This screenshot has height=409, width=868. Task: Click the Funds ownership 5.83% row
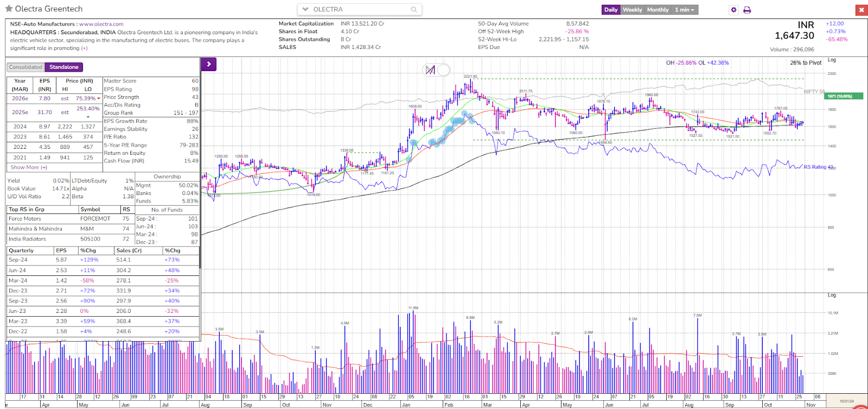167,201
